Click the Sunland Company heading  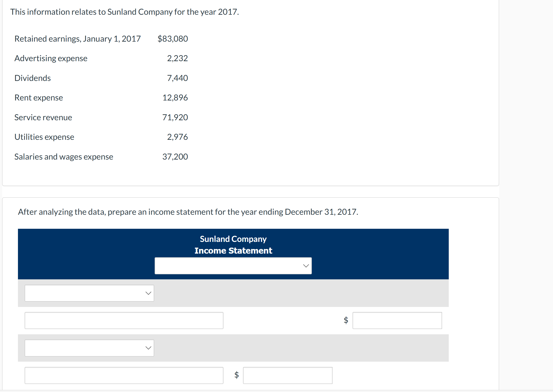click(233, 239)
